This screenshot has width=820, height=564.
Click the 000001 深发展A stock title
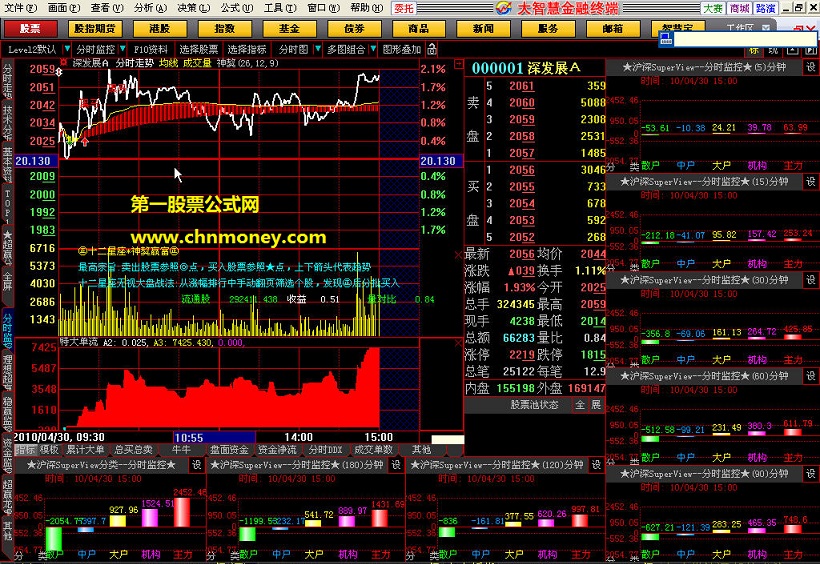coord(526,68)
